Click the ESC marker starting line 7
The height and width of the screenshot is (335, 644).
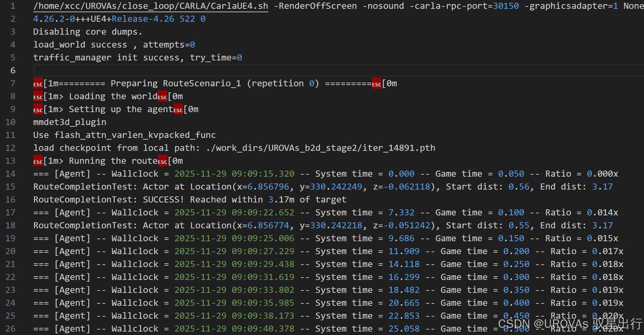coord(38,84)
